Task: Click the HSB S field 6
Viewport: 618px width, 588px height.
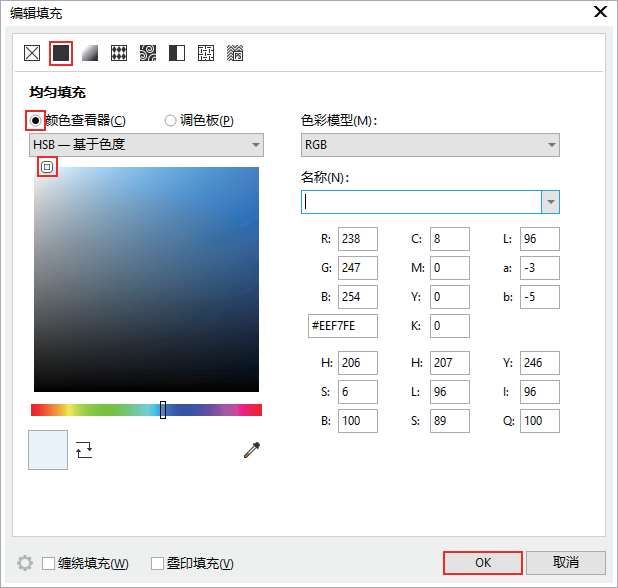Action: (357, 392)
